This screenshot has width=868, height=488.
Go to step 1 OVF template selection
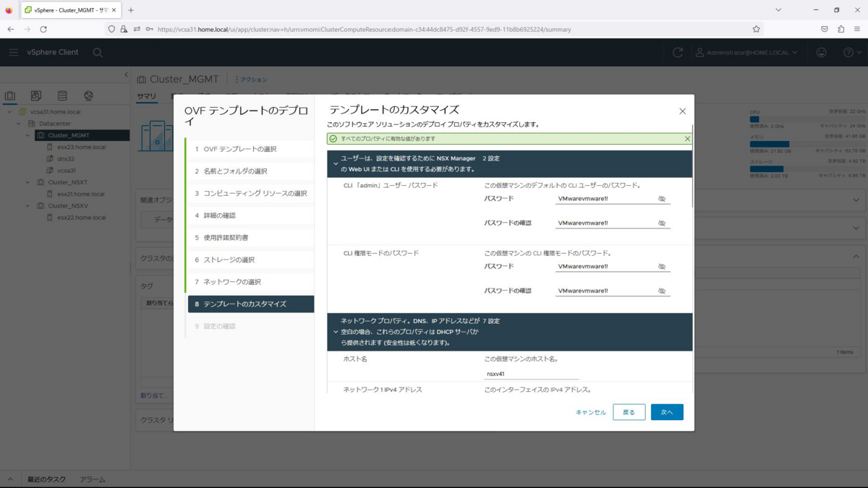tap(250, 149)
